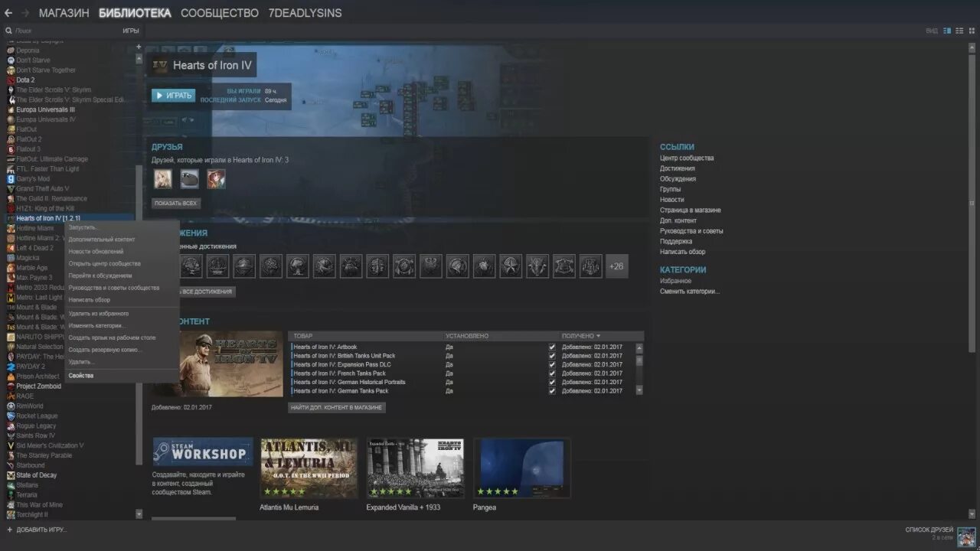Click third friend avatar in Friends section
Viewport: 980px width, 551px height.
point(216,179)
